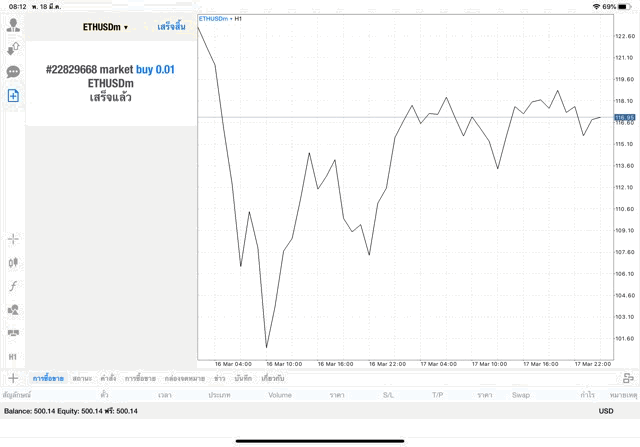
Task: Tap the เสร็จสิ้น done button
Action: tap(171, 27)
